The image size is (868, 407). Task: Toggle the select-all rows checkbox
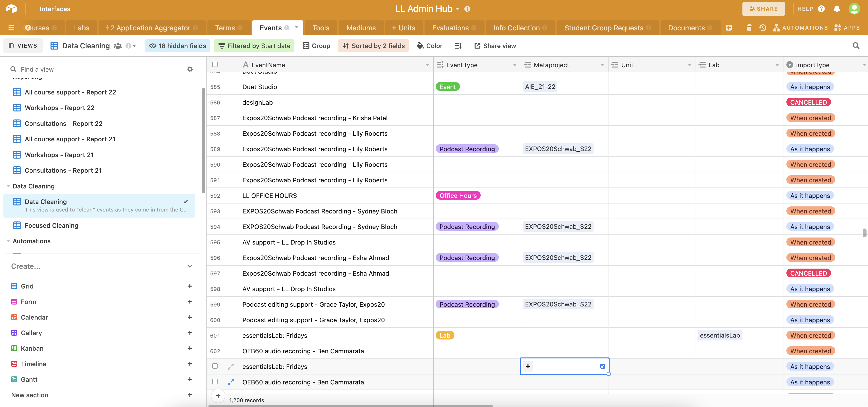215,64
